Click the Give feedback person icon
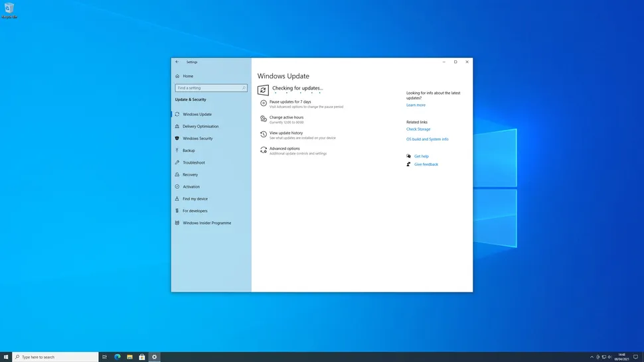 point(408,164)
